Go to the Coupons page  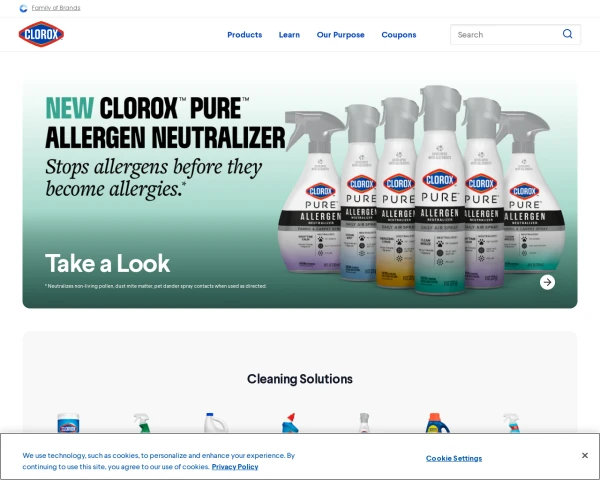pos(399,35)
